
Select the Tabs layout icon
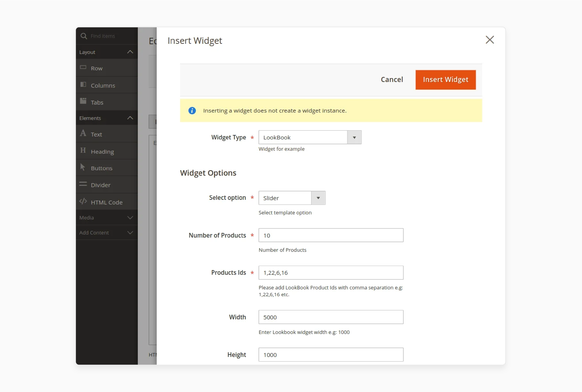click(x=83, y=101)
